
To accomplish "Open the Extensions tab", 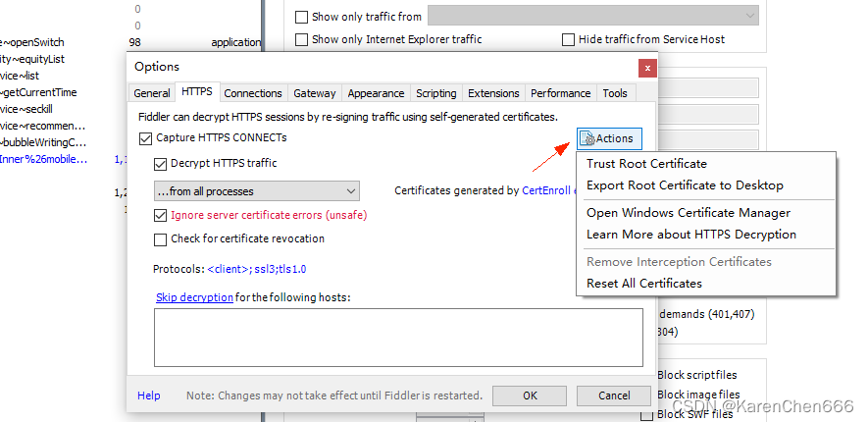I will point(493,93).
